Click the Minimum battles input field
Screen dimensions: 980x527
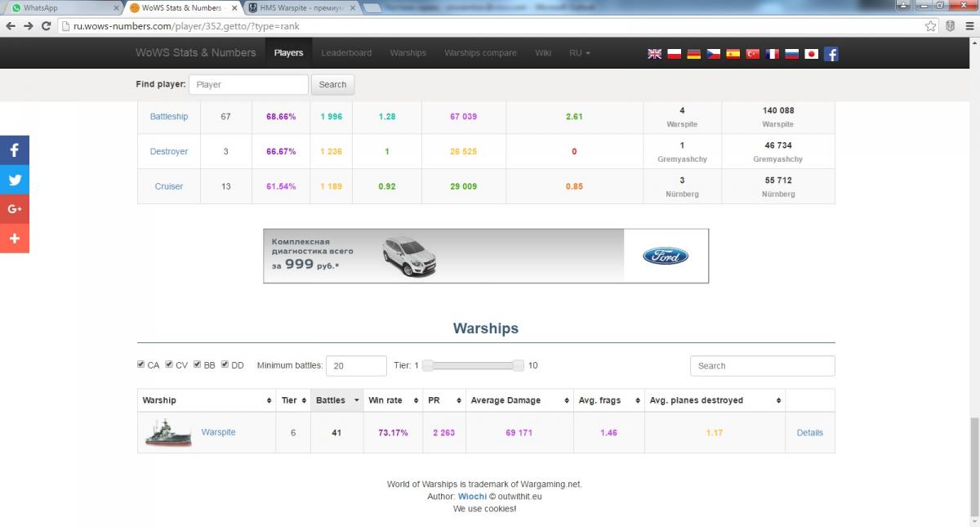coord(356,365)
